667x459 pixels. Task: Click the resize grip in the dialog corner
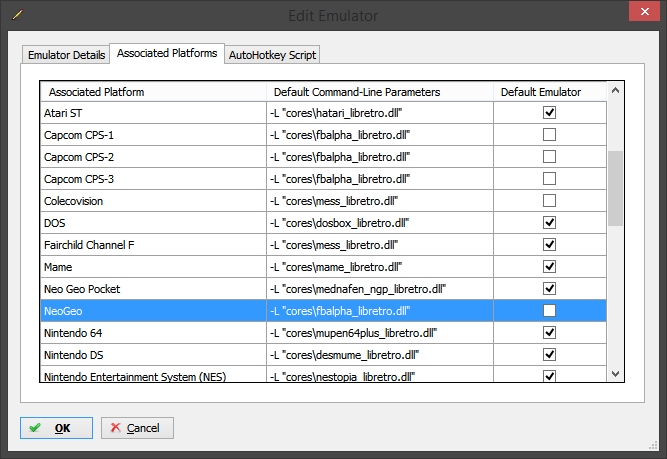tap(653, 445)
